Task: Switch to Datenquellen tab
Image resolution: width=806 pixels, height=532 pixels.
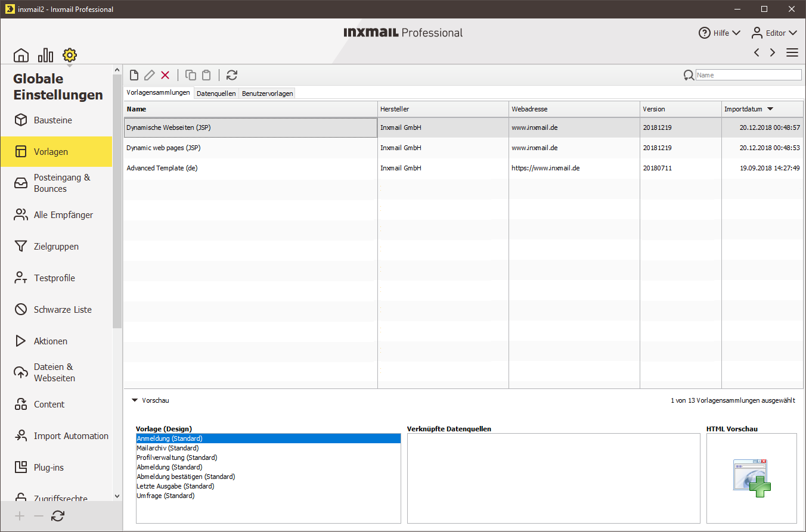Action: (216, 94)
